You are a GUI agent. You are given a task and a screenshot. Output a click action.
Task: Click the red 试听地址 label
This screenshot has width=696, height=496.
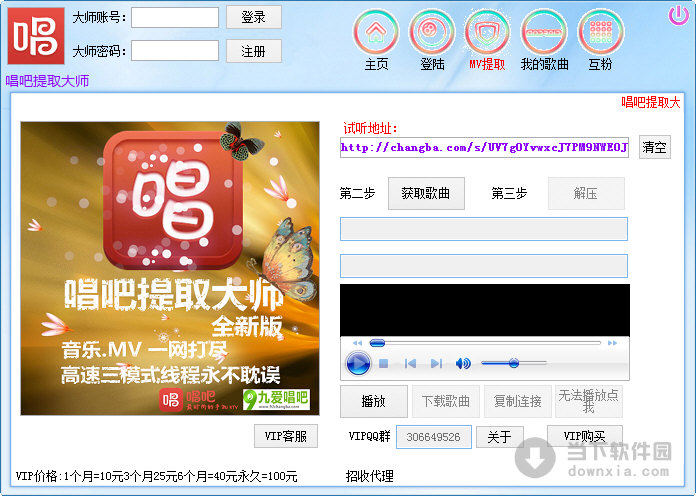[x=370, y=128]
